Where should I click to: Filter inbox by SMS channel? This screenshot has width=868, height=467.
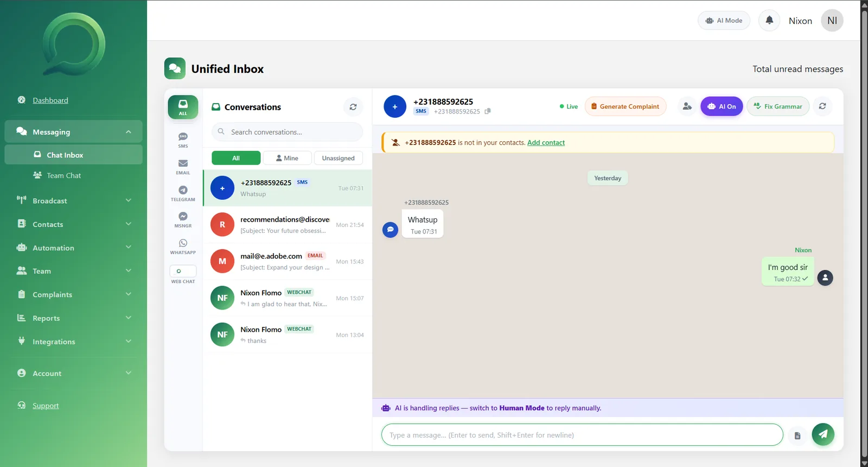click(x=183, y=140)
